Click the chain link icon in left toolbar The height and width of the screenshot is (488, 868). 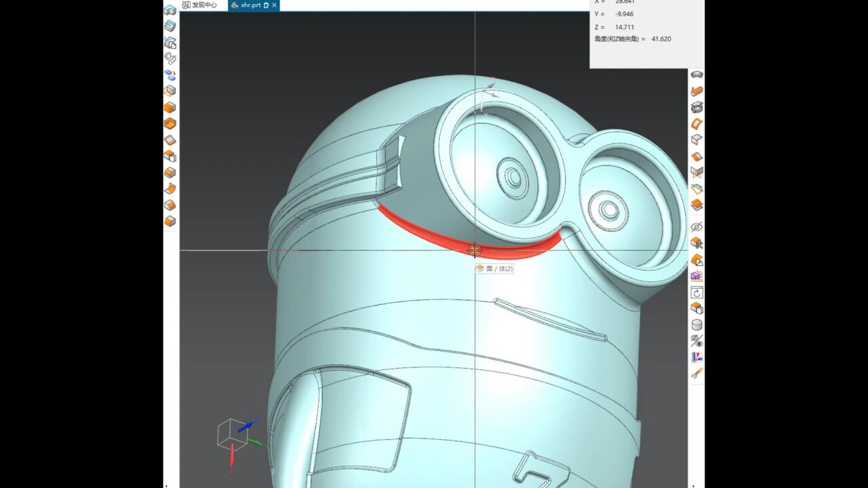[170, 59]
